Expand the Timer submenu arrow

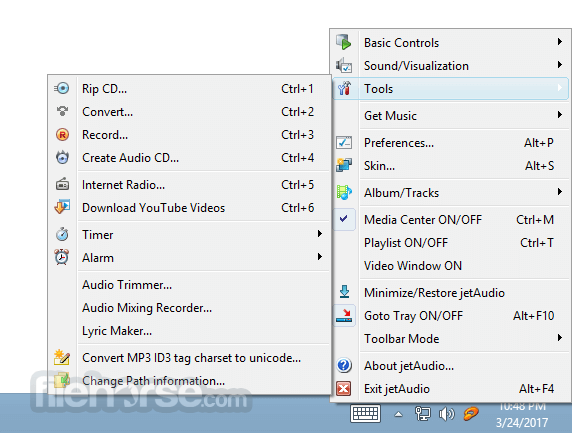[x=320, y=233]
